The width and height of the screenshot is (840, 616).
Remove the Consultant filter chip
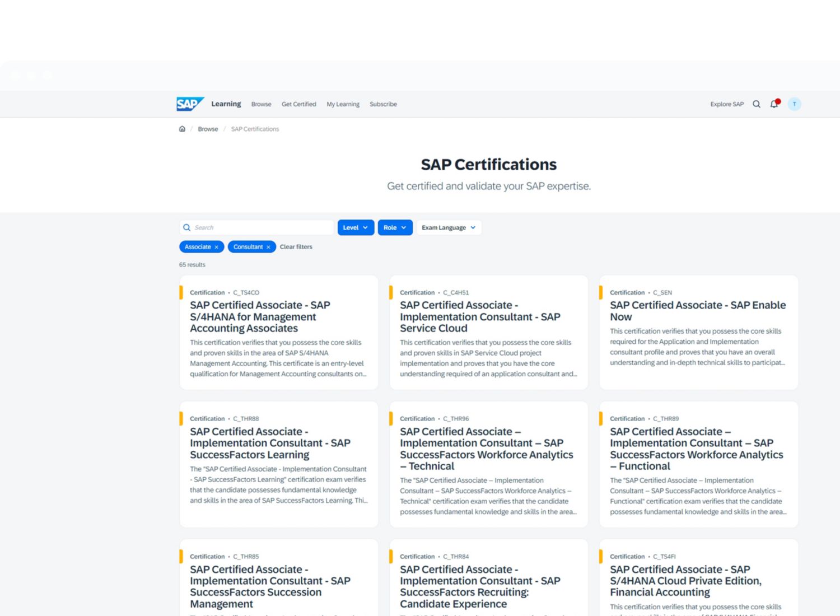pyautogui.click(x=268, y=247)
